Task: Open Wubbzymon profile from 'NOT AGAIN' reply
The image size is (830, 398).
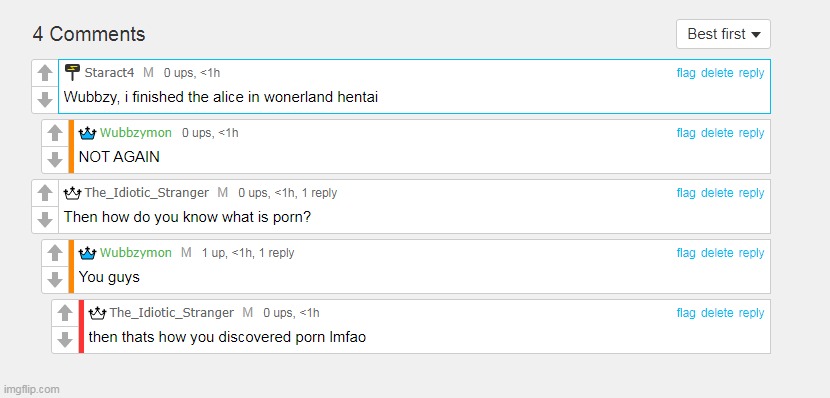Action: 136,133
